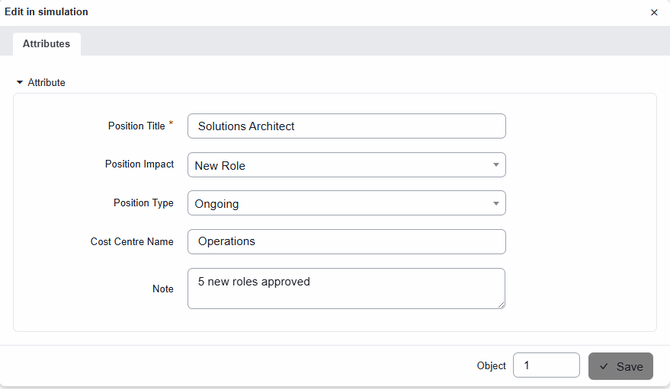Click the Object label

tap(491, 366)
